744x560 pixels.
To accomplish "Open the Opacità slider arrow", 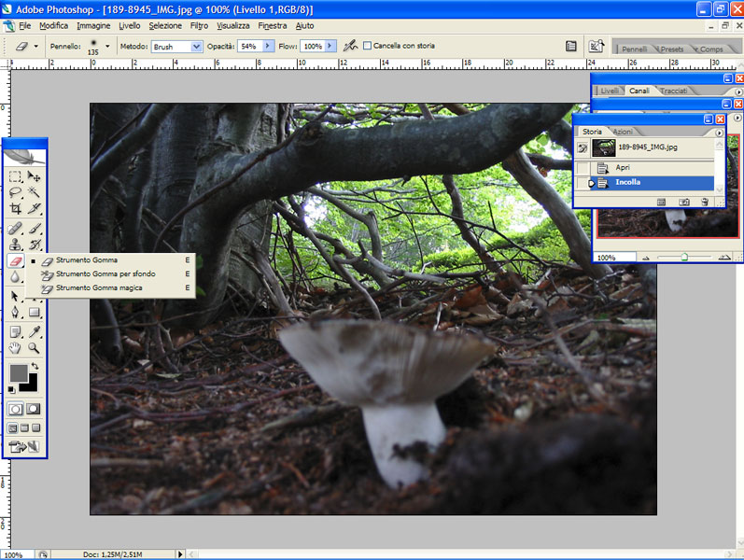I will (x=268, y=46).
